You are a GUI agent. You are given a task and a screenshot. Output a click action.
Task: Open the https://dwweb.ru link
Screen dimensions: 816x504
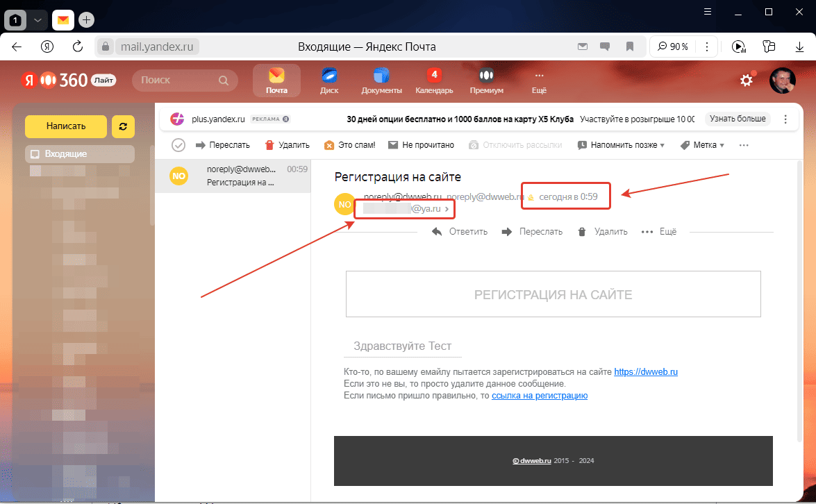(646, 372)
